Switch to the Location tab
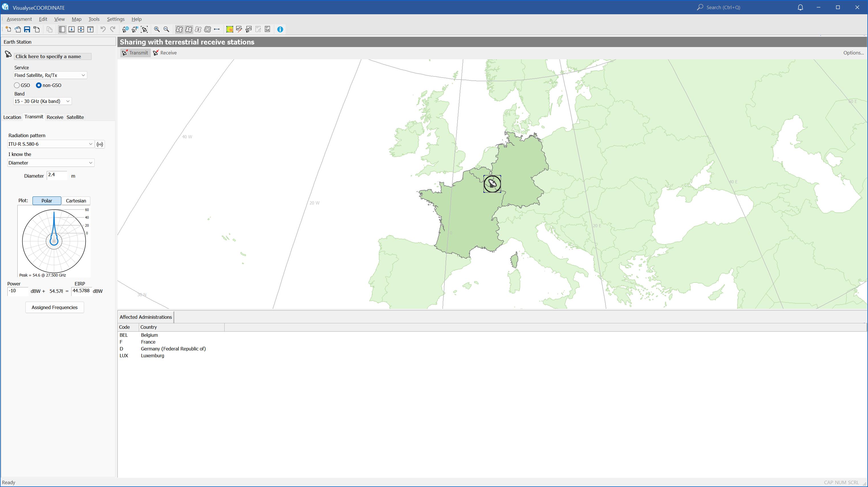Viewport: 868px width, 487px height. point(12,117)
